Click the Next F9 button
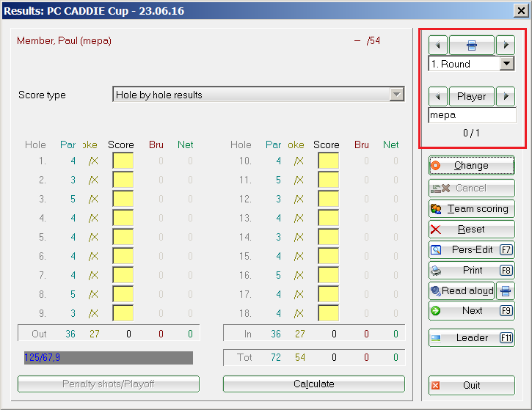532x410 pixels. click(472, 311)
